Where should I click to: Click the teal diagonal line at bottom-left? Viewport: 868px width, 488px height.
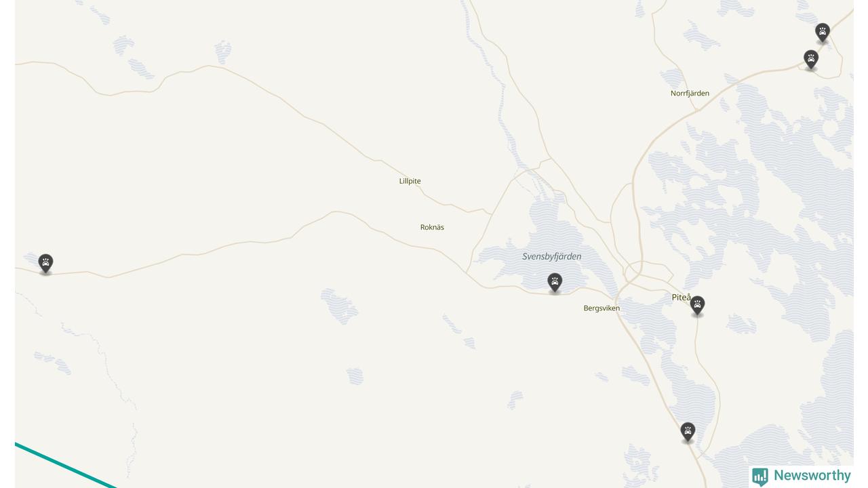64,465
